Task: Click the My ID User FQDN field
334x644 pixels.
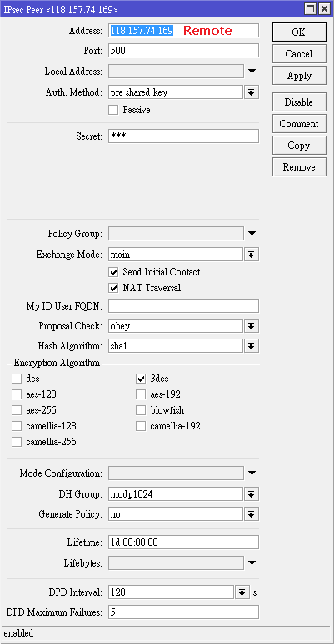Action: click(183, 306)
